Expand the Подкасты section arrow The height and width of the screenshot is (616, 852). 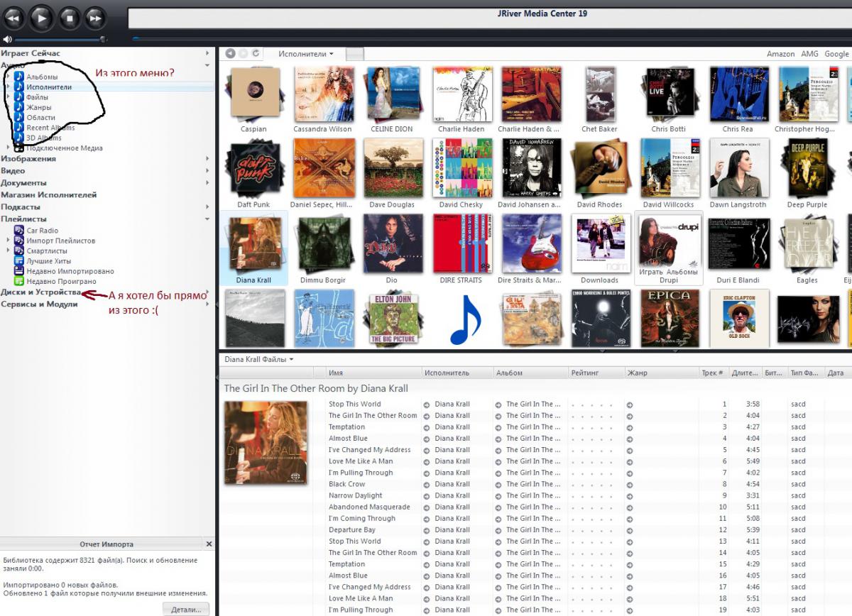tap(208, 207)
